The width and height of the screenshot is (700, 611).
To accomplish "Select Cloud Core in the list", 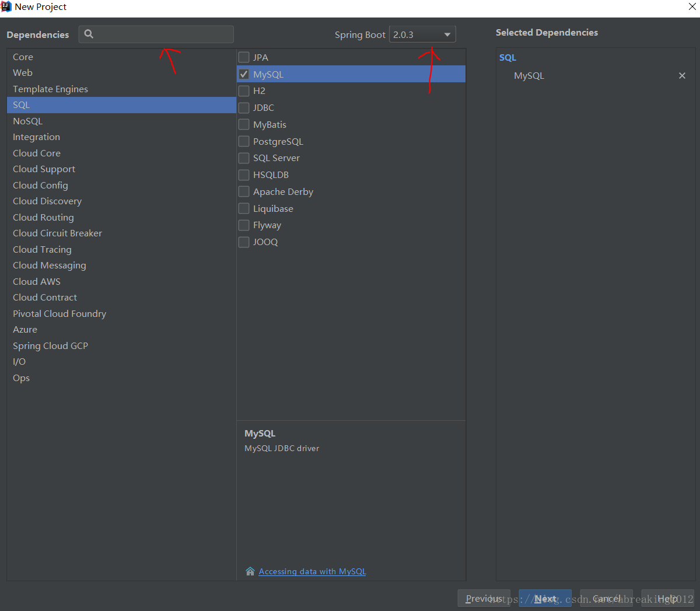I will pos(121,153).
